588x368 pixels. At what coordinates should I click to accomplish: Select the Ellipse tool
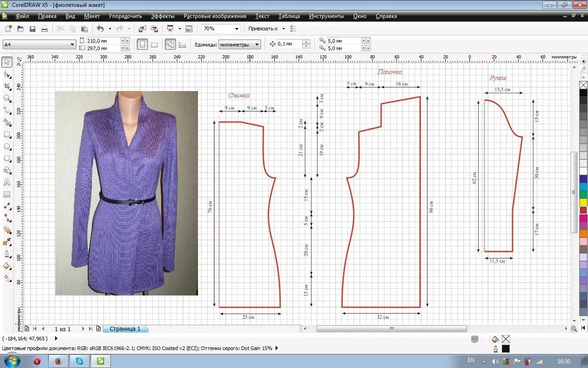pos(7,146)
